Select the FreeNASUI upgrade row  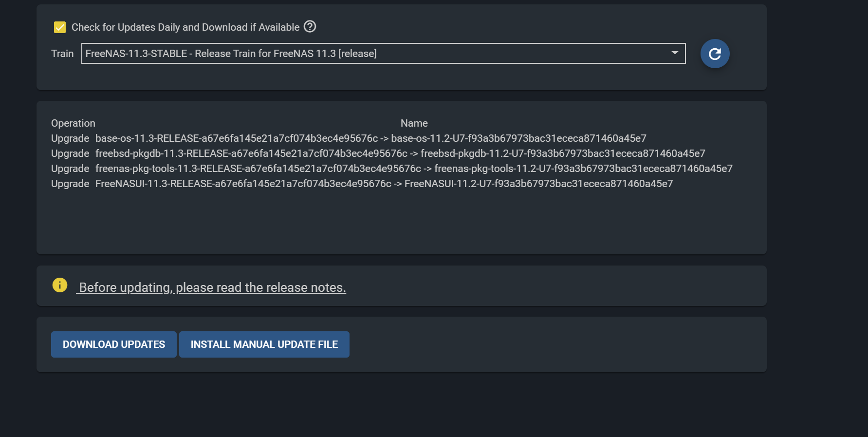tap(362, 184)
